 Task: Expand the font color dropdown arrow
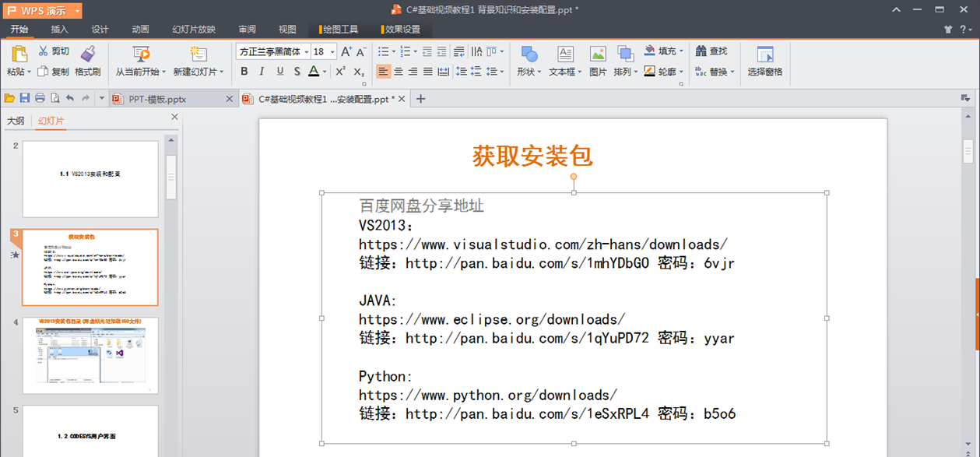pos(325,72)
